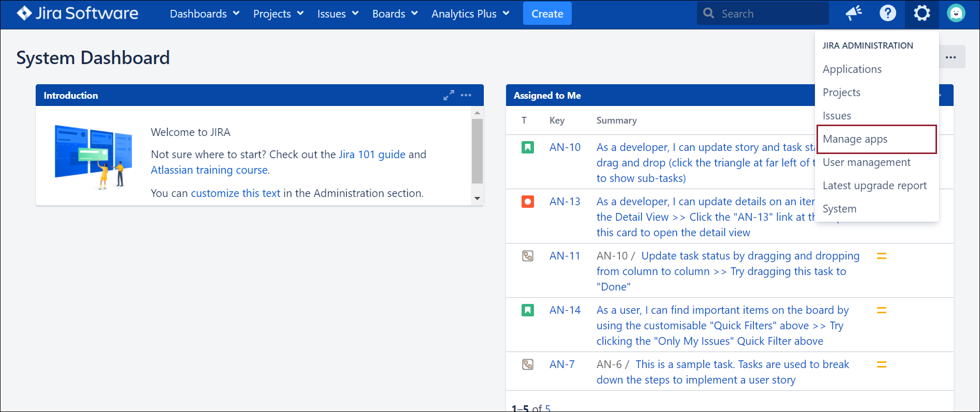Click the Introduction scrollbar down arrow
This screenshot has height=412, width=980.
point(477,199)
